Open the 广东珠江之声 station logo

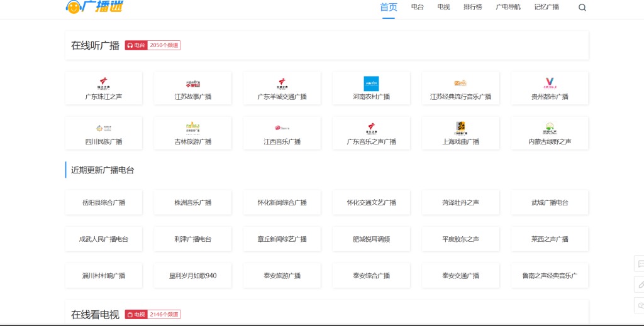[x=104, y=84]
